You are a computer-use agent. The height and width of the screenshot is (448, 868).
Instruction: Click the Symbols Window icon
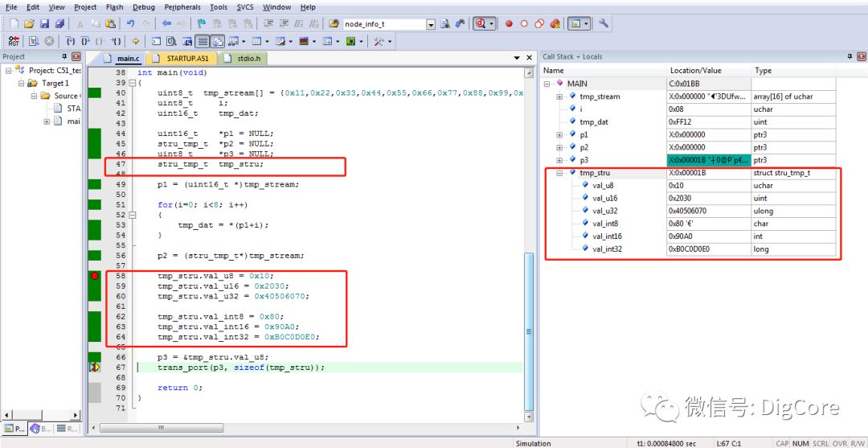tap(187, 42)
